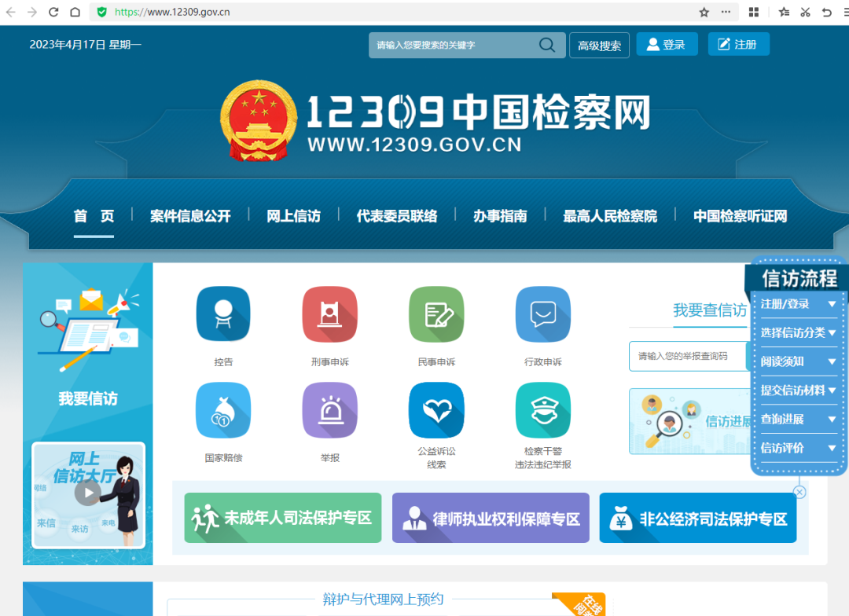849x616 pixels.
Task: Expand 注册/登录 in 信访流程
Action: pyautogui.click(x=799, y=303)
